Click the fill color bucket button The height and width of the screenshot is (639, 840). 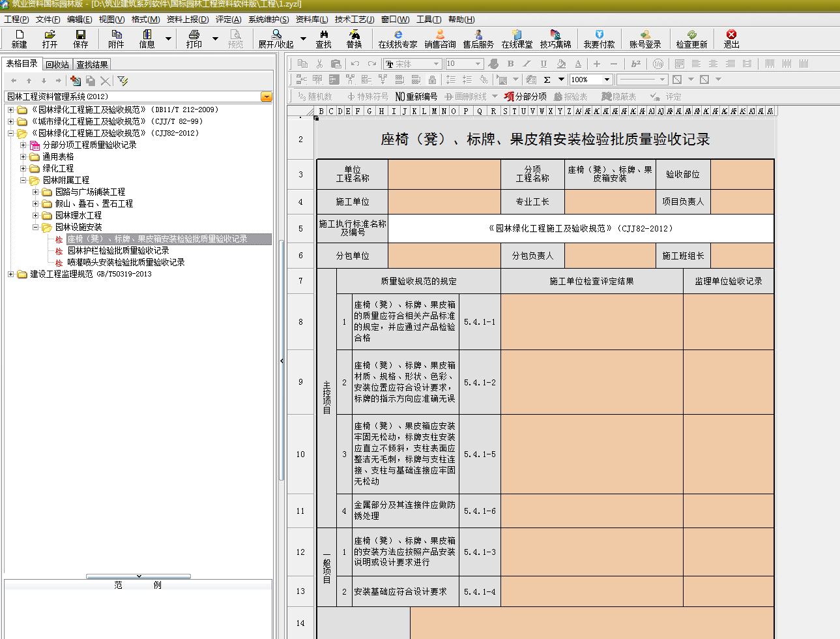coord(561,63)
